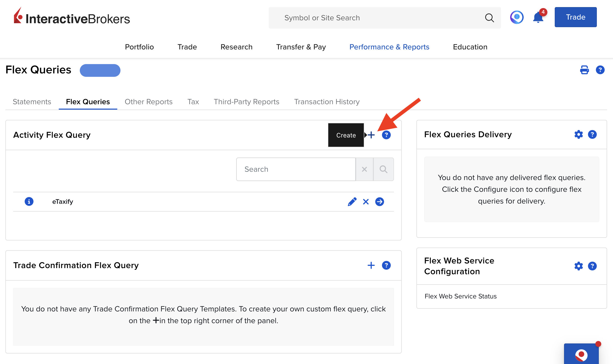Click the Flex Queries page heading
Viewport: 613px width, 364px height.
38,70
